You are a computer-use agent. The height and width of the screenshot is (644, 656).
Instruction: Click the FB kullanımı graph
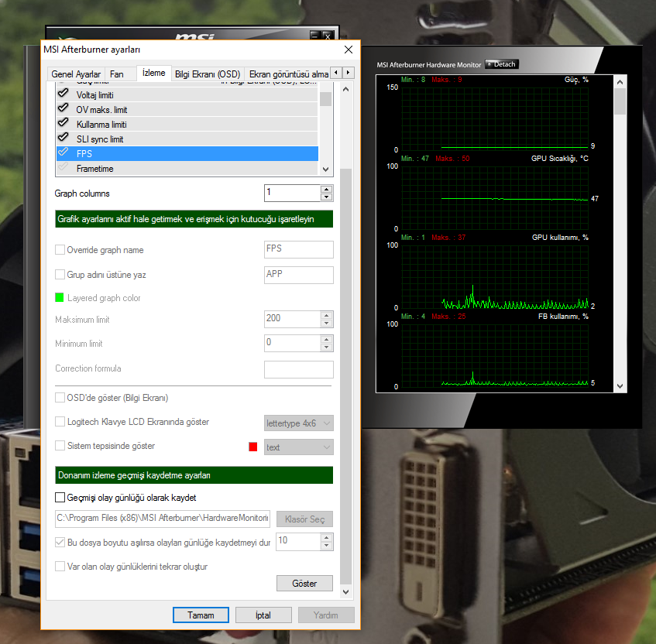coord(494,355)
